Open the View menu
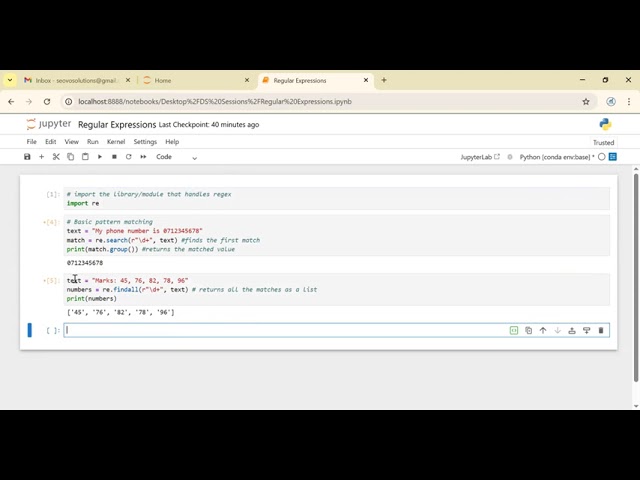 click(x=71, y=142)
